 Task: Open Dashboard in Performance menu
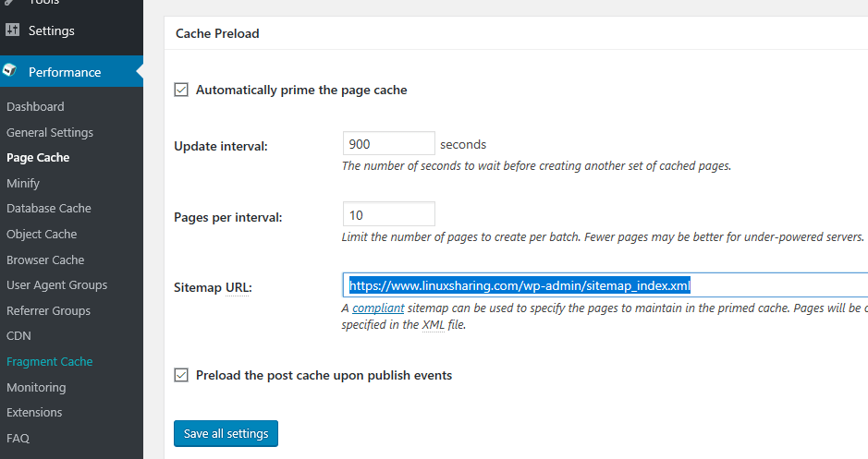point(35,107)
